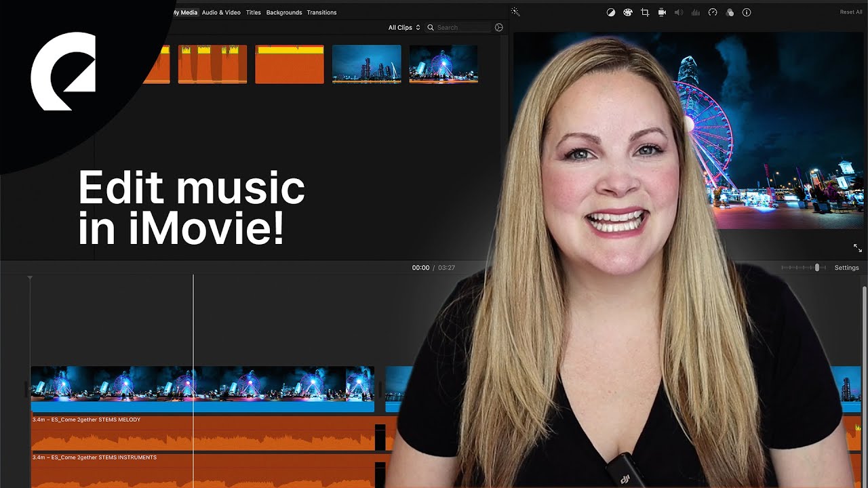Screen dimensions: 868x488
Task: Click the search magnifier icon
Action: (431, 28)
